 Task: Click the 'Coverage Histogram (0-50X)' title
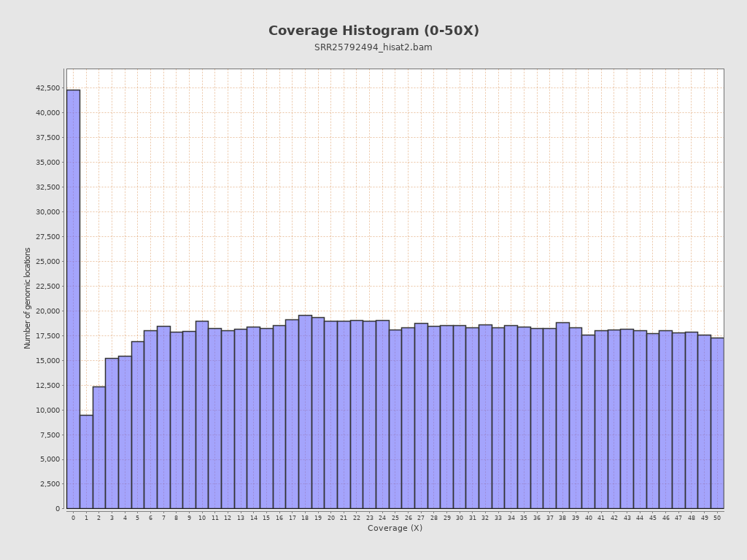373,31
